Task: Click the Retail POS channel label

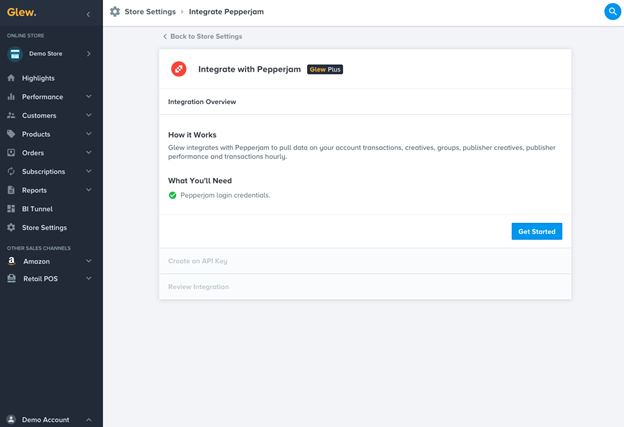Action: pos(40,279)
